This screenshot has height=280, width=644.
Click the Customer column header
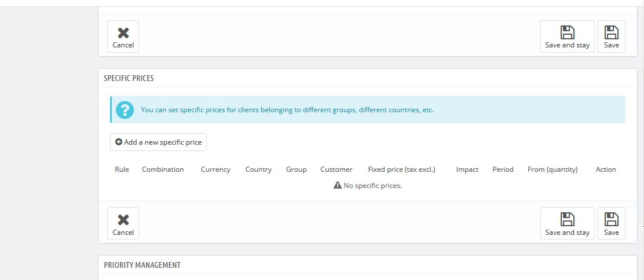[336, 170]
